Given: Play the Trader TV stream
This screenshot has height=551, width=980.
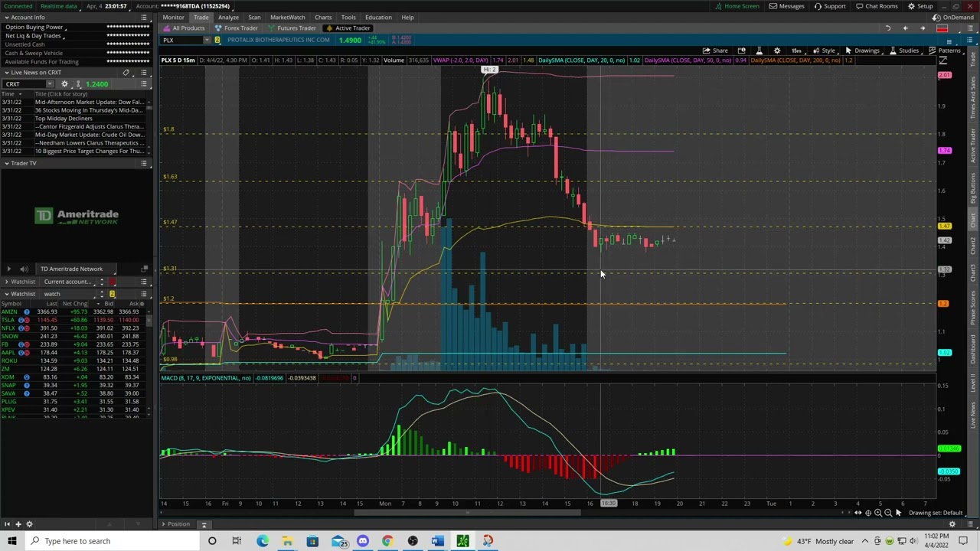Looking at the screenshot, I should 8,269.
